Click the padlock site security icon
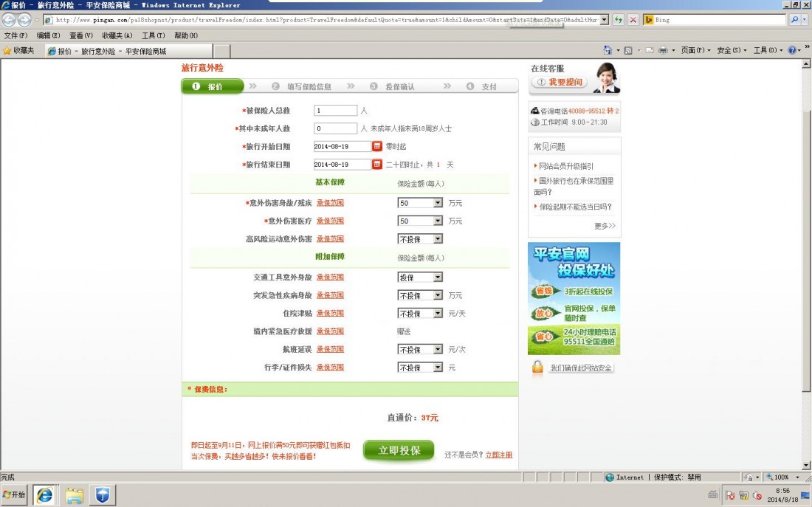The height and width of the screenshot is (507, 812). pyautogui.click(x=537, y=368)
